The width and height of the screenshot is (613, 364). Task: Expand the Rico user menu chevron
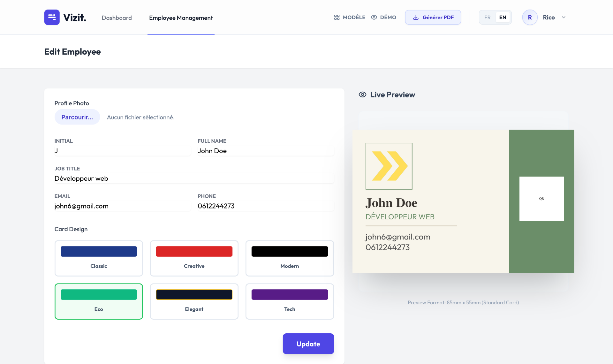(x=564, y=17)
